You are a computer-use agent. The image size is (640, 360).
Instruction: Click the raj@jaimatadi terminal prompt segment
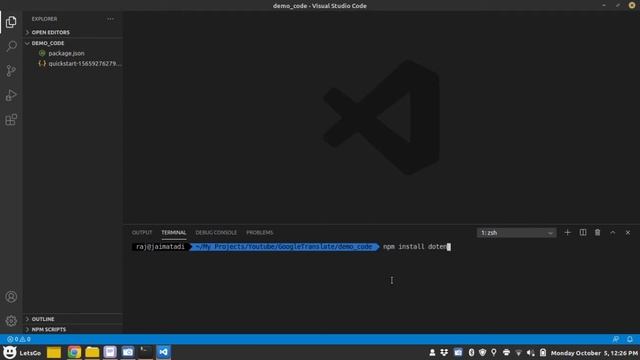[160, 247]
